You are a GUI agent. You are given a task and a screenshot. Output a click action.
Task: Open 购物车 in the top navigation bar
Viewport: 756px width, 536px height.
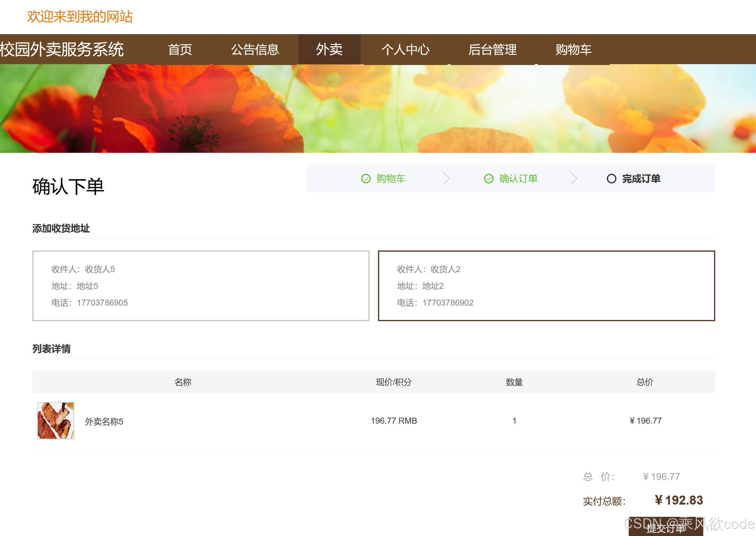[x=573, y=49]
